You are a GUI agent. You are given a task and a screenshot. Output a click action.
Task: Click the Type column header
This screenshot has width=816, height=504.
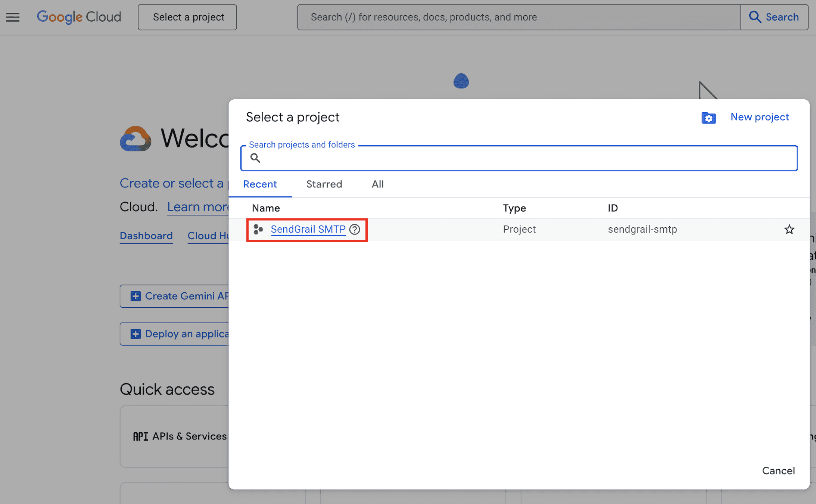point(514,208)
